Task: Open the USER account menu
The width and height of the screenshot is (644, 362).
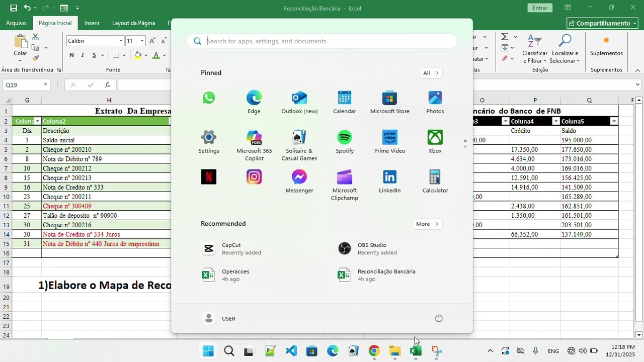Action: tap(219, 318)
